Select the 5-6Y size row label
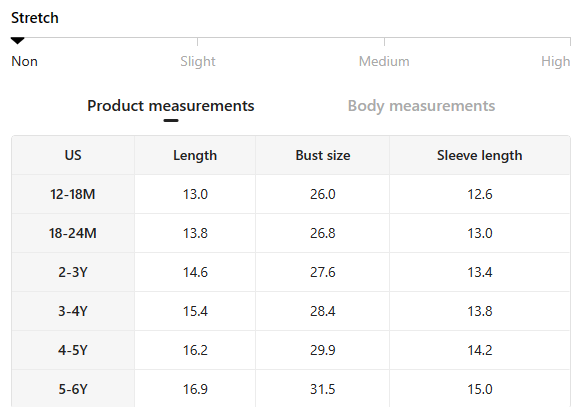574x407 pixels. (x=73, y=389)
